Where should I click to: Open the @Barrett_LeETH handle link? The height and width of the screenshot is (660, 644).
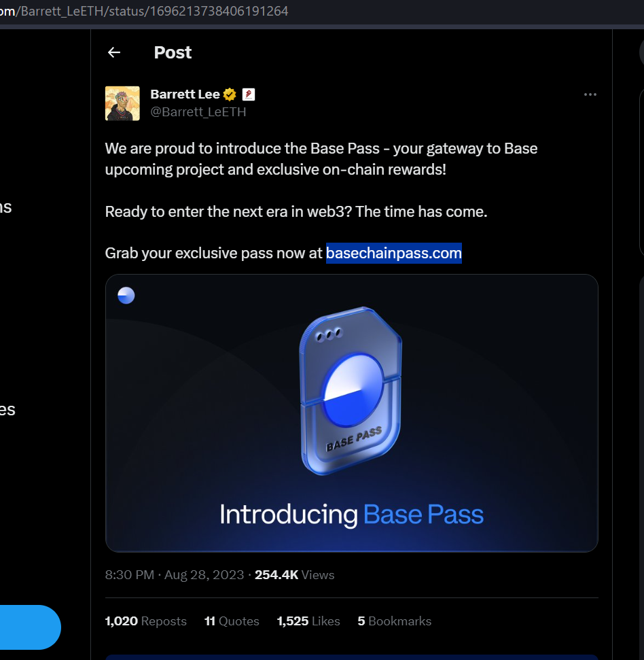click(x=198, y=112)
